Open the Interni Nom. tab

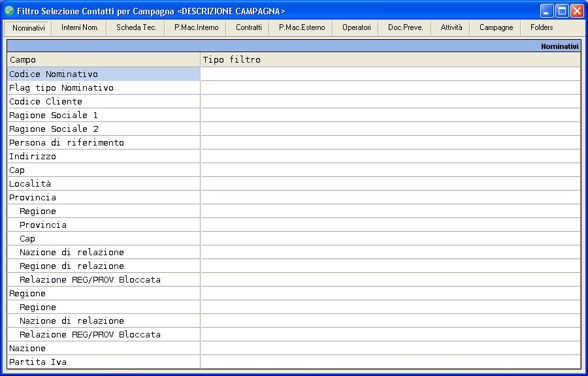tap(80, 27)
